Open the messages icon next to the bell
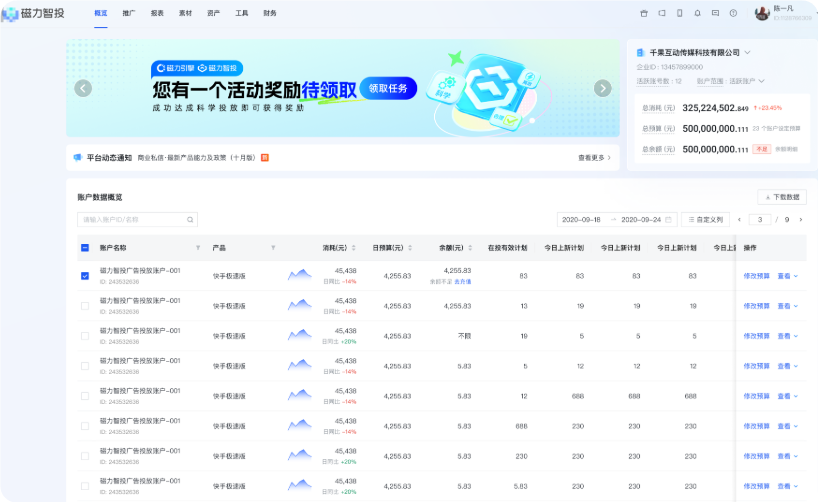The width and height of the screenshot is (818, 502). [x=715, y=13]
